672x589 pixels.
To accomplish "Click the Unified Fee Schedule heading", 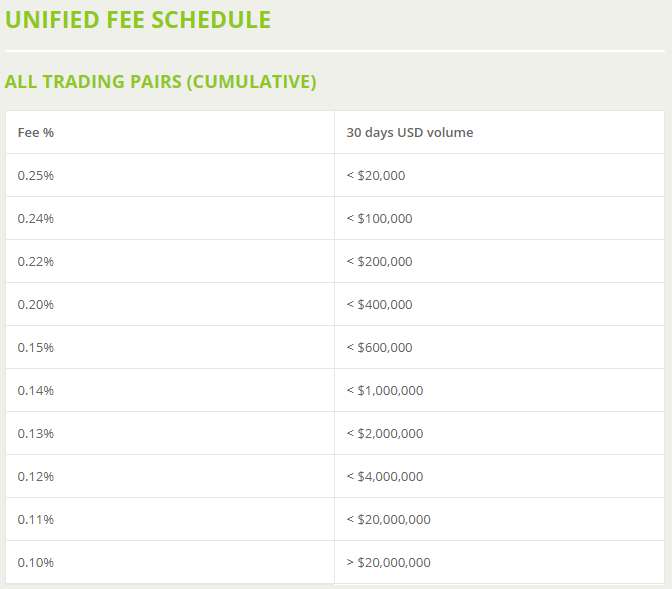I will 138,20.
